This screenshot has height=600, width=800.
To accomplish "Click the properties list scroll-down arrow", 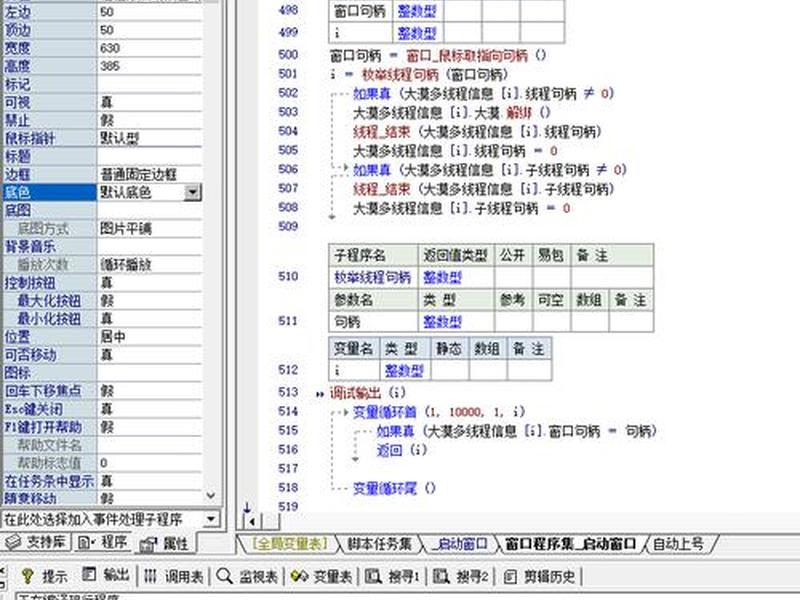I will [x=211, y=495].
